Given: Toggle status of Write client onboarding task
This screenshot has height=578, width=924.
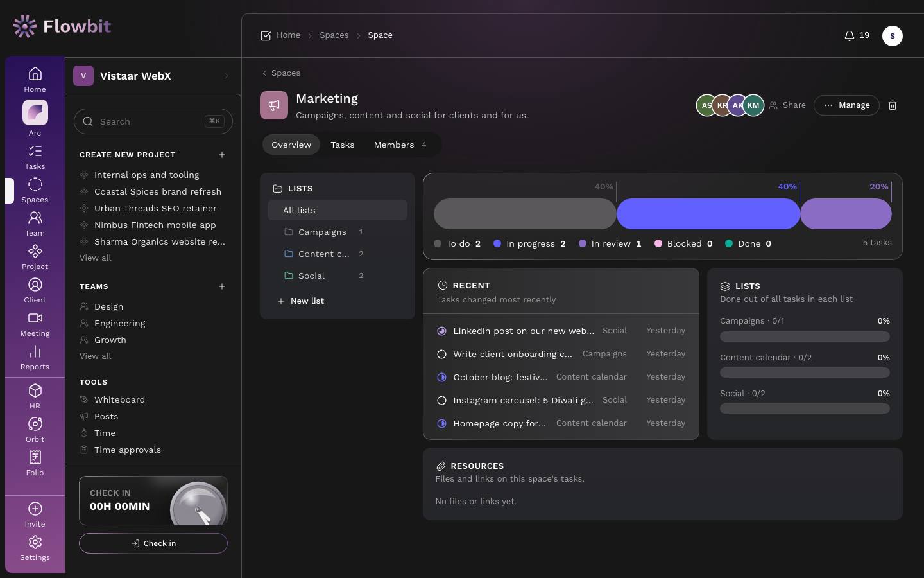Looking at the screenshot, I should pos(441,355).
